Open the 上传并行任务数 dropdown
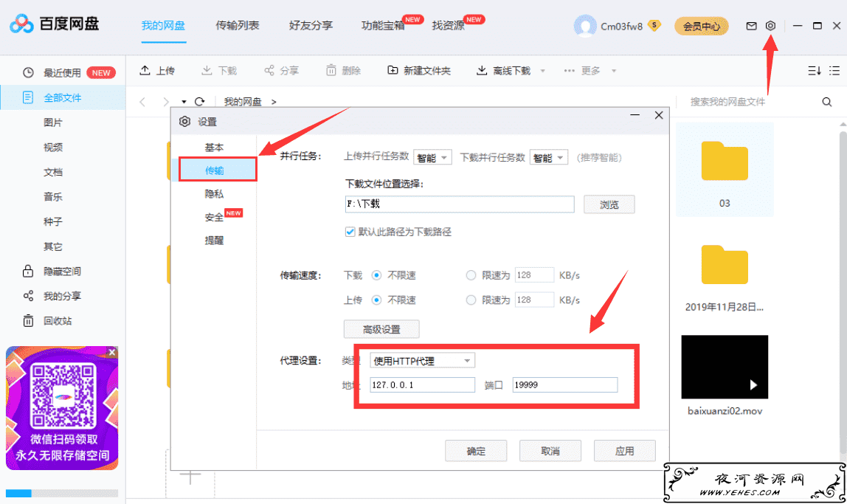This screenshot has width=847, height=504. [x=432, y=157]
